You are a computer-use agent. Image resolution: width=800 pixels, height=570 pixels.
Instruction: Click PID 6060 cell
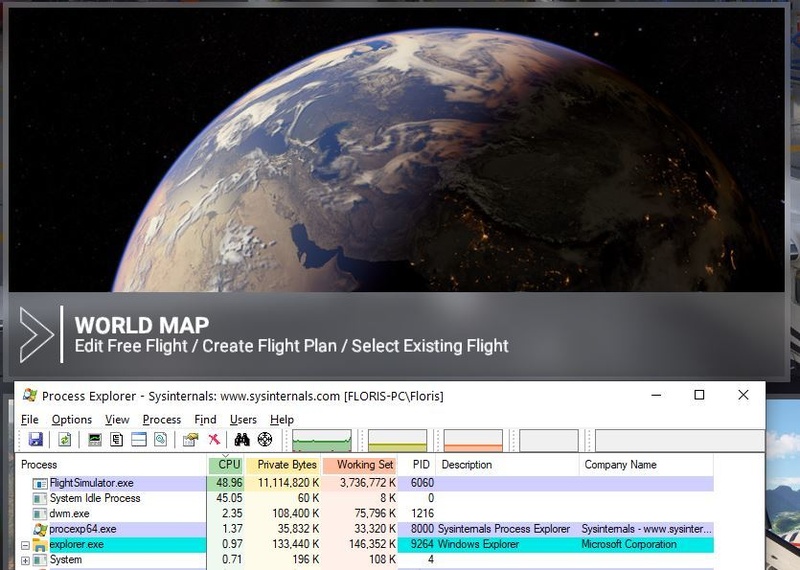(422, 483)
